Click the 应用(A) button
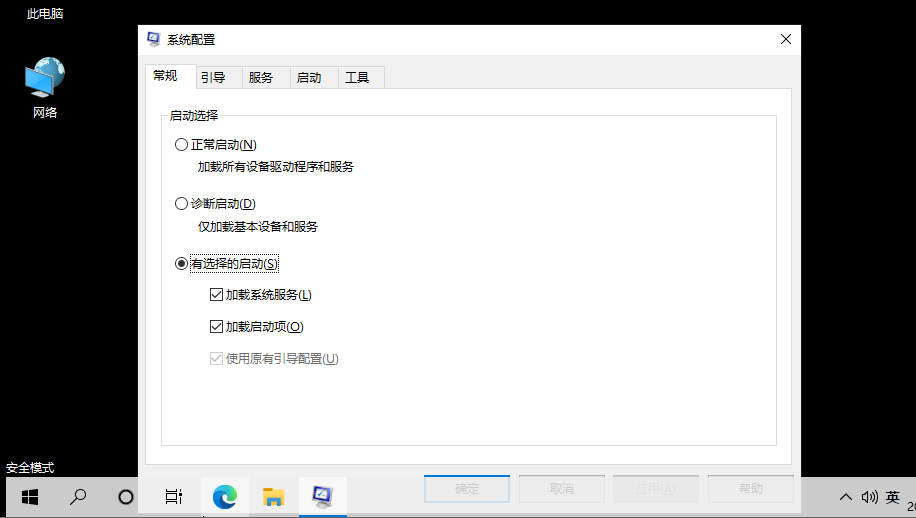The height and width of the screenshot is (518, 916). tap(656, 489)
